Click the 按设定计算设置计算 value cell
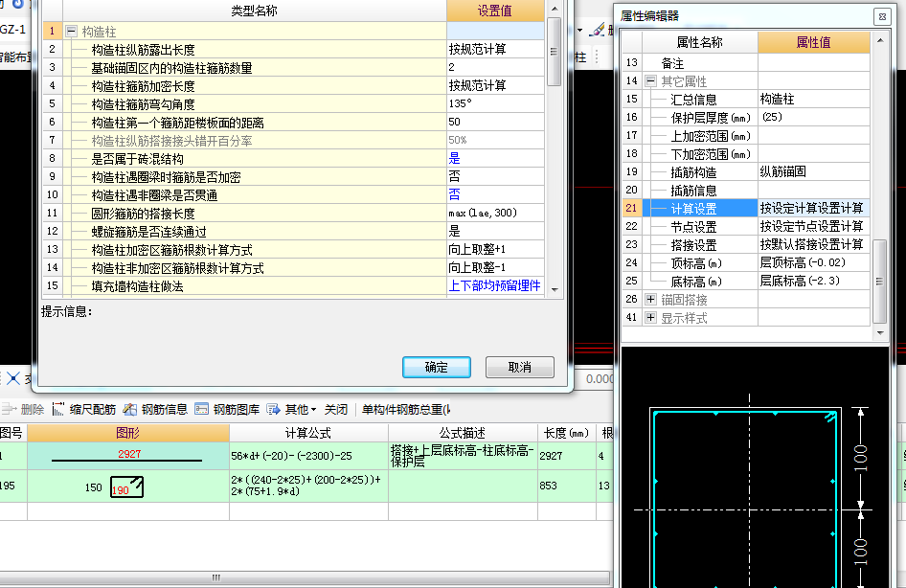The height and width of the screenshot is (588, 906). coord(813,208)
